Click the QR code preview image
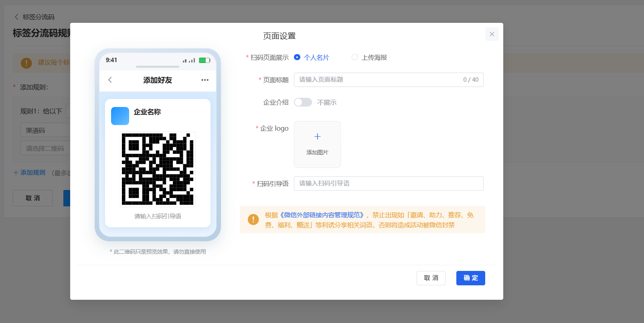Image resolution: width=644 pixels, height=323 pixels. click(158, 169)
